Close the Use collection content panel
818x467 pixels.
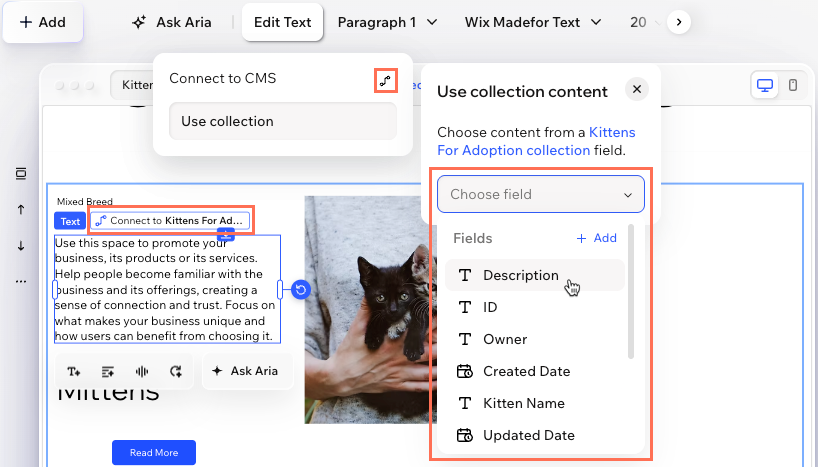(x=636, y=89)
